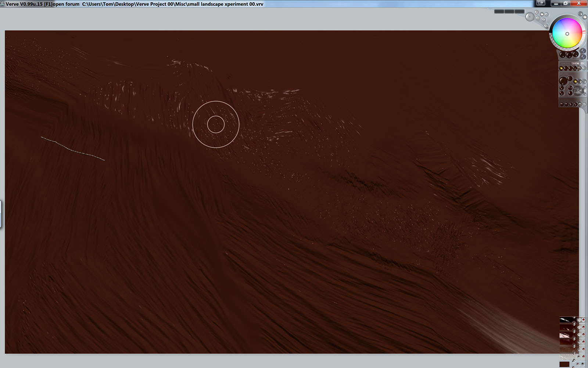
Task: Click the upper blue-gray ball beside swatches
Action: tap(583, 51)
